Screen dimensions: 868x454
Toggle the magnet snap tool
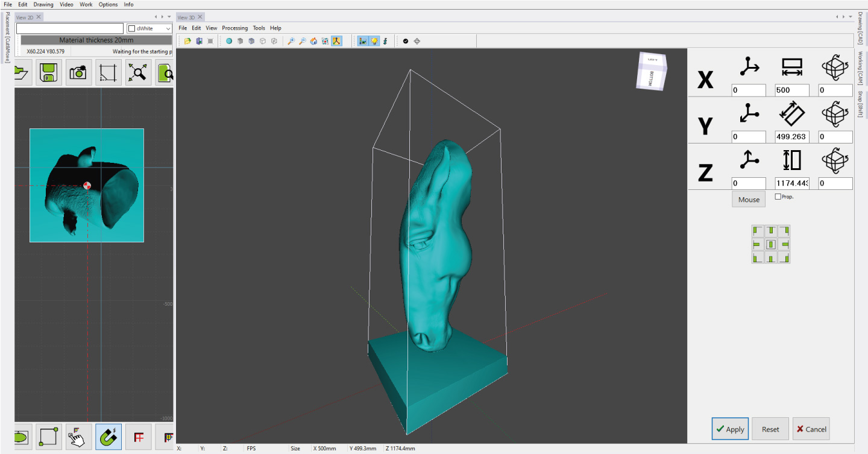click(x=108, y=437)
